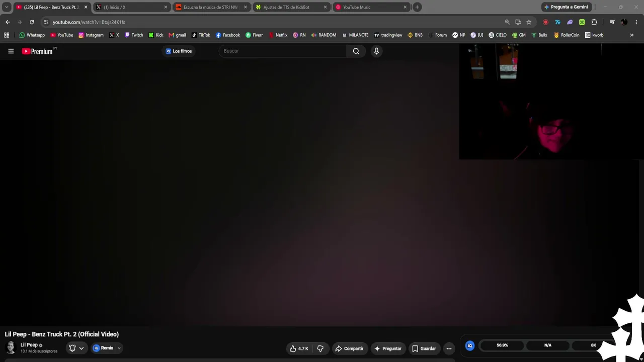644x362 pixels.
Task: Open the IQ extension badge near stats
Action: 470,345
